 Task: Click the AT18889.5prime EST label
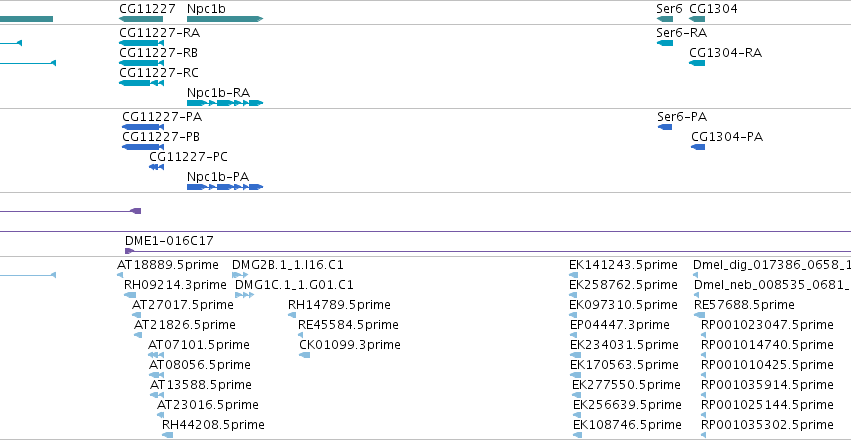(x=168, y=265)
